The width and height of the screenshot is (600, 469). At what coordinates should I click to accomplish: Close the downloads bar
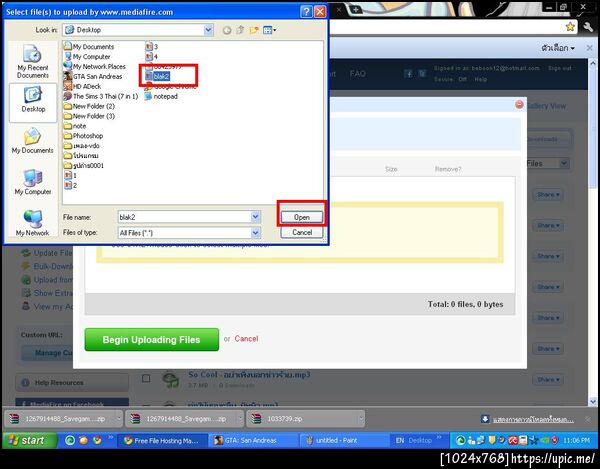[588, 420]
